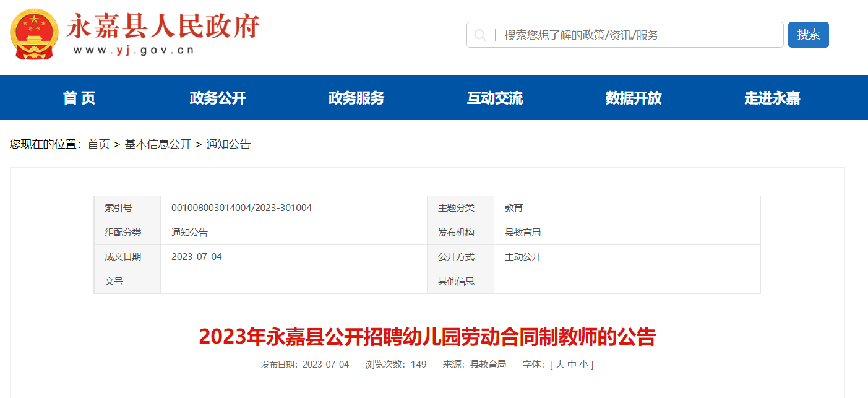Open the 政务服务 navigation item

(356, 98)
